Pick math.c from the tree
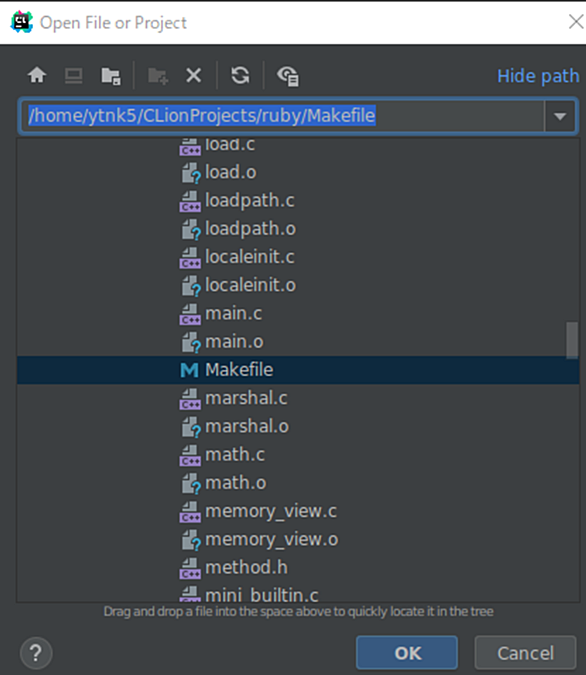The width and height of the screenshot is (586, 675). click(235, 455)
